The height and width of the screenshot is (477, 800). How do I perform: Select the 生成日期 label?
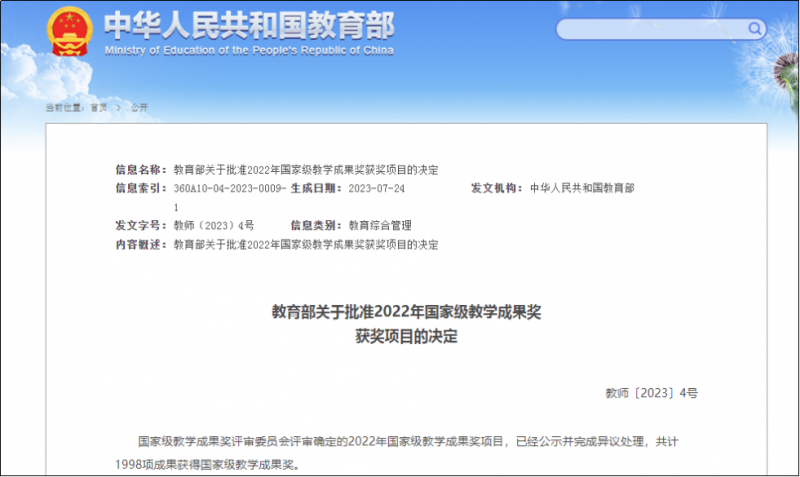(x=316, y=188)
